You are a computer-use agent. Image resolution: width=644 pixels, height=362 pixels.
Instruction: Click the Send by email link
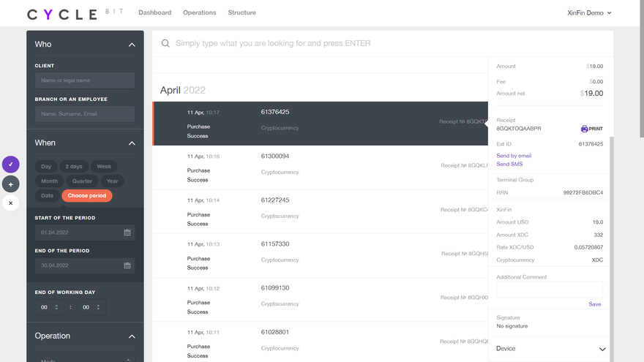tap(514, 156)
